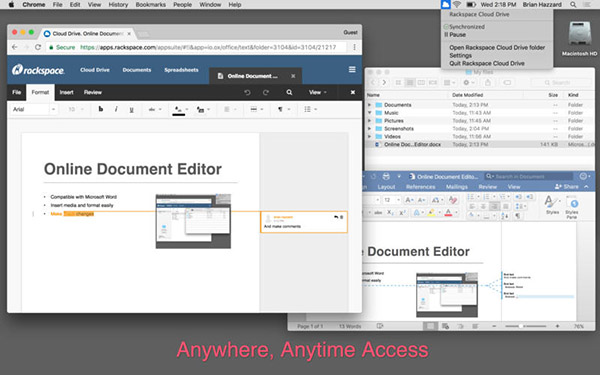
Task: Open paragraph style dropdown with pilcrow icon
Action: [284, 109]
